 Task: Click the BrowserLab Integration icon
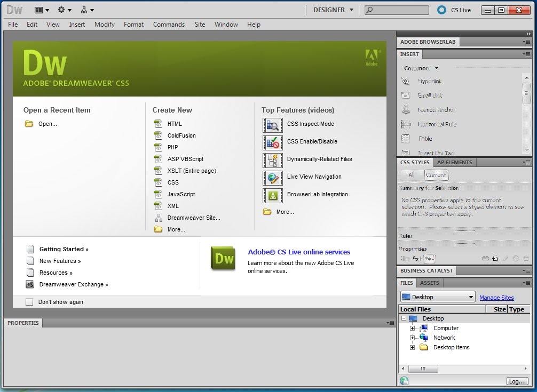(x=273, y=196)
